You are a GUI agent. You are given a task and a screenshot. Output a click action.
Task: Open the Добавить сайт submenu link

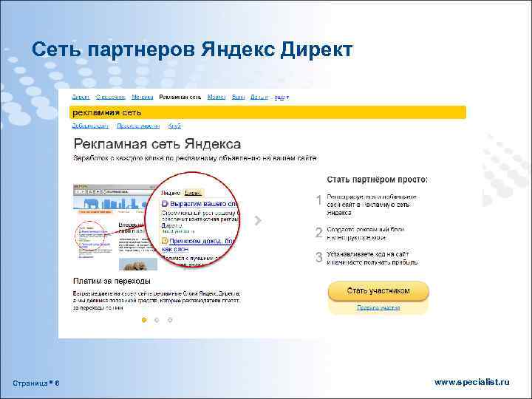(x=90, y=126)
